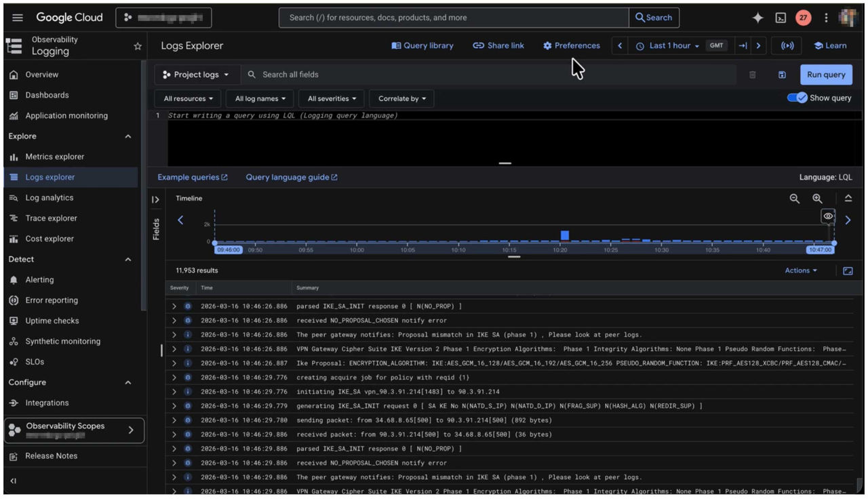Open All severities dropdown
868x499 pixels.
tap(332, 98)
